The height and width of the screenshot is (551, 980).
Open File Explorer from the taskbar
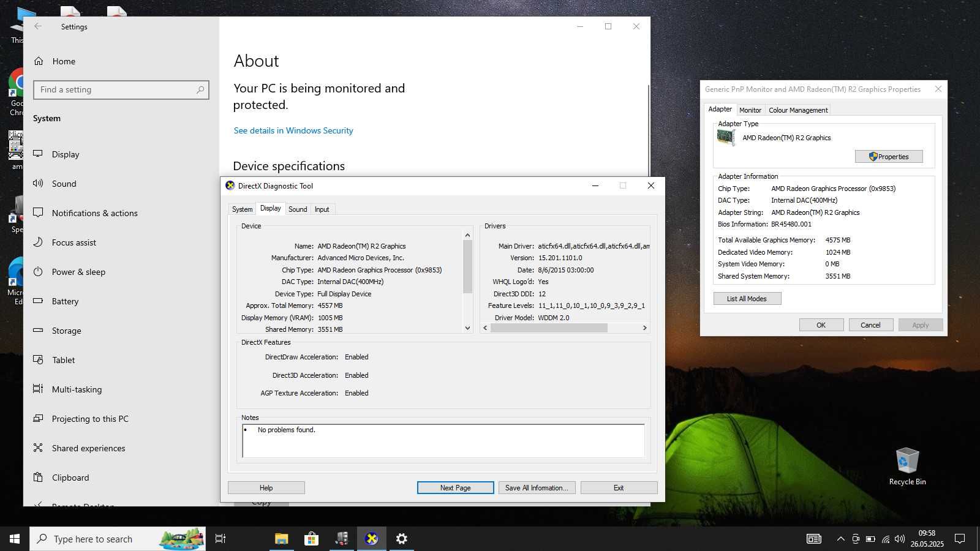point(281,539)
